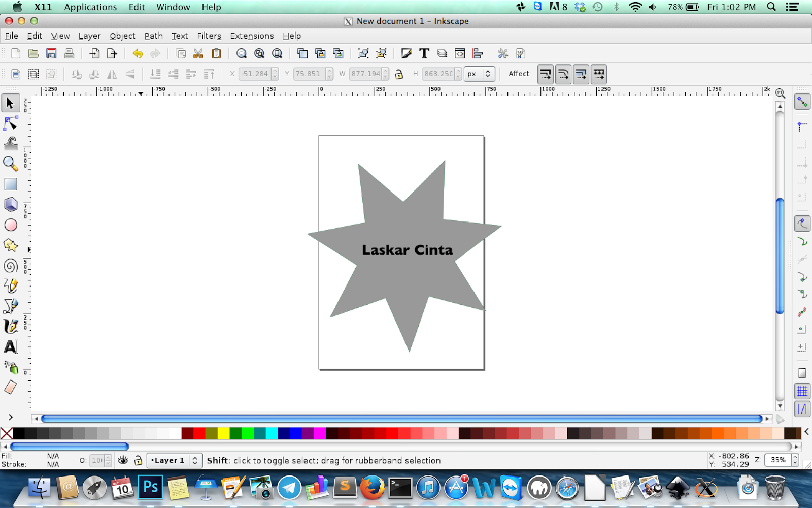Select the Node edit tool

(x=10, y=123)
